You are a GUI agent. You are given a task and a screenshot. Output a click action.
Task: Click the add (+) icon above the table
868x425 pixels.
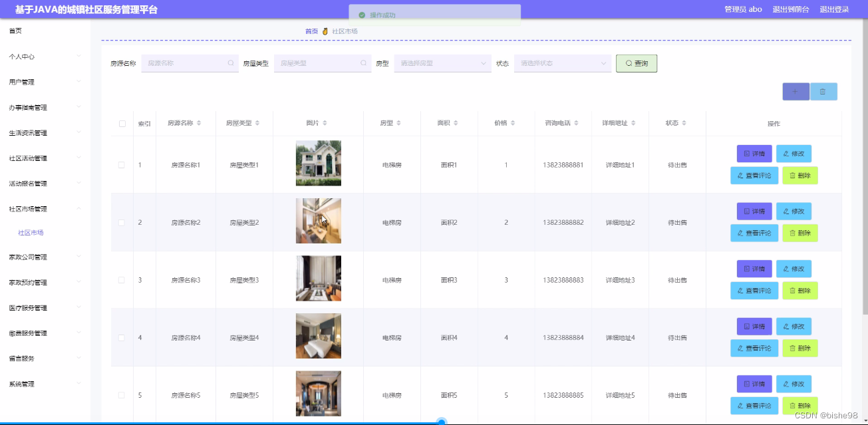pyautogui.click(x=796, y=91)
